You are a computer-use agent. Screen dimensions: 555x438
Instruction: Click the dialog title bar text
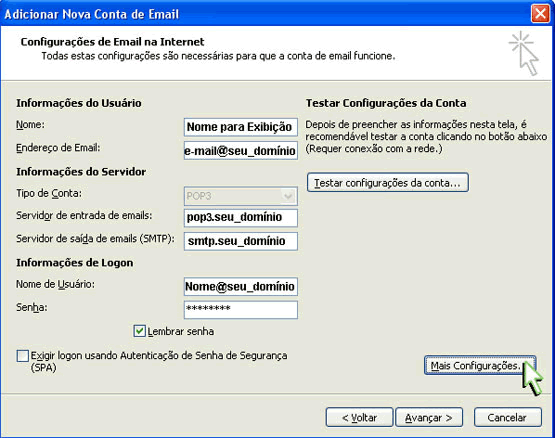click(92, 14)
